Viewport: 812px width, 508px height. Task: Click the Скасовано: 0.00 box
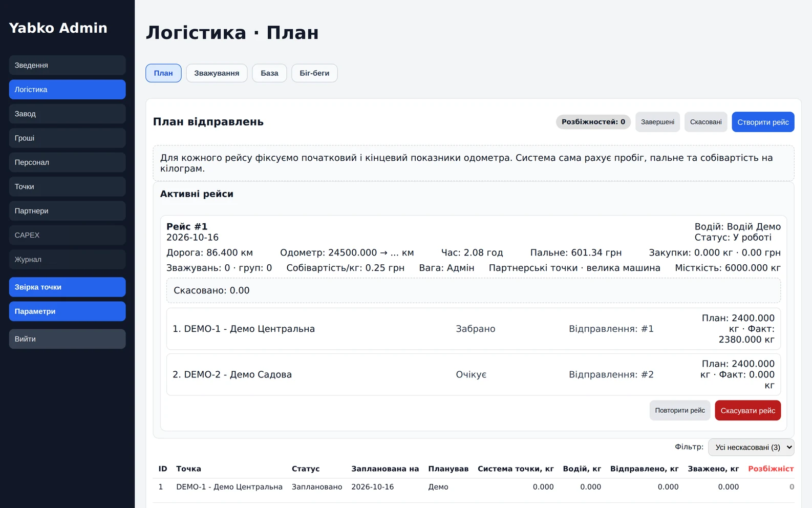coord(474,290)
